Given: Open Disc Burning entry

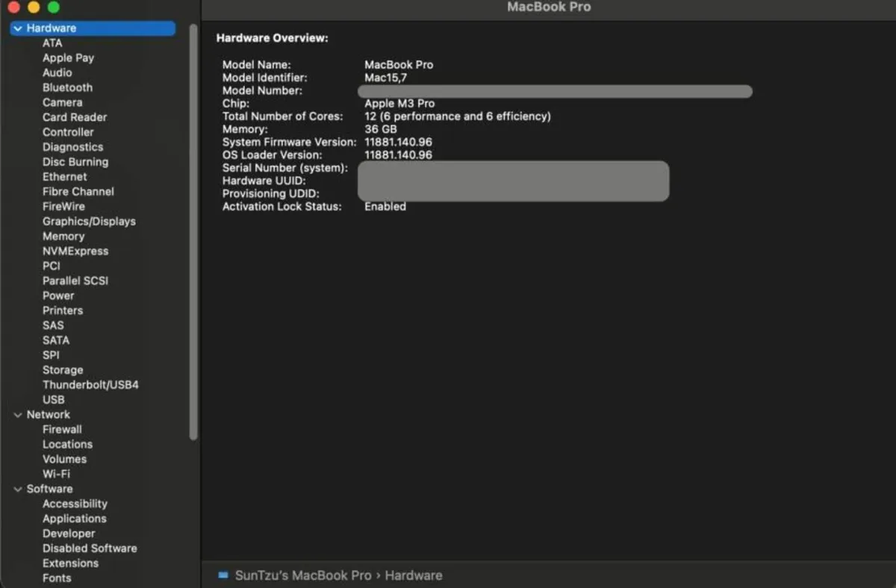Looking at the screenshot, I should pos(75,162).
